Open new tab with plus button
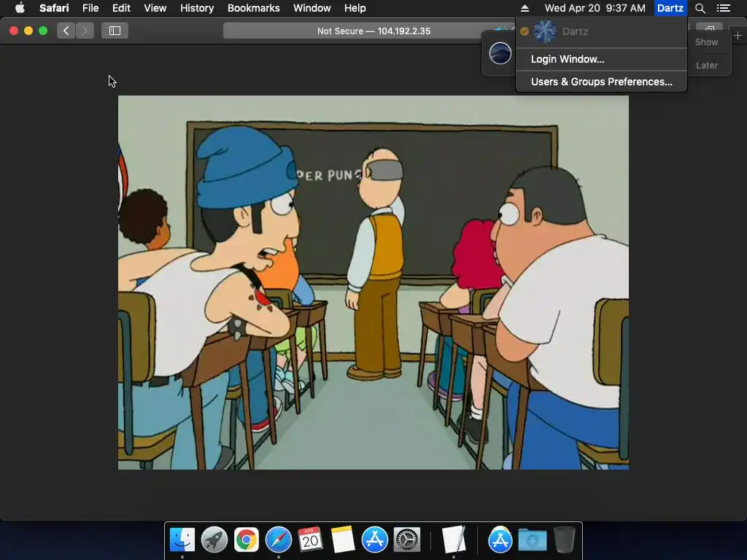 [x=738, y=36]
